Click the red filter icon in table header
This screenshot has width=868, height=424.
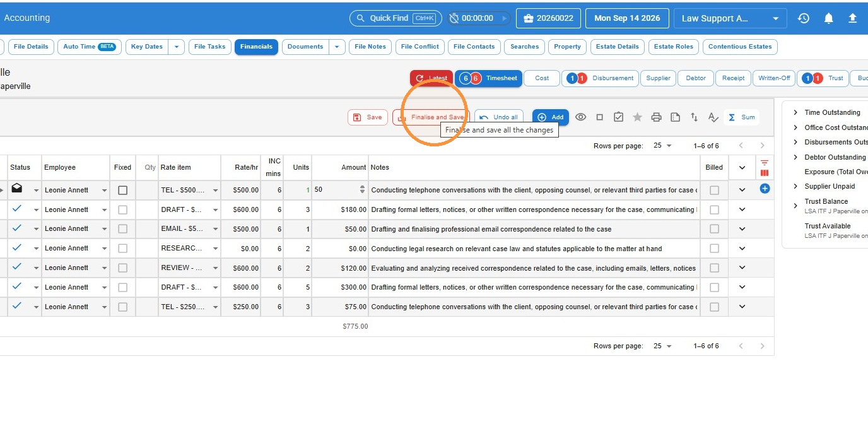point(765,162)
